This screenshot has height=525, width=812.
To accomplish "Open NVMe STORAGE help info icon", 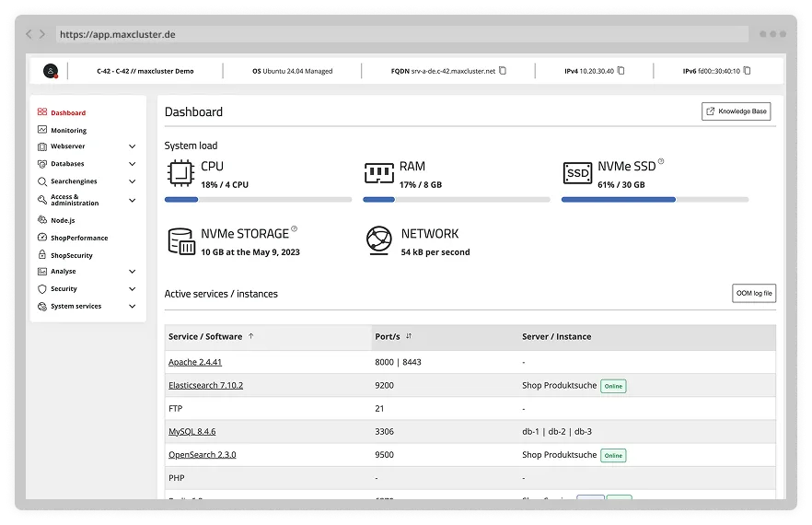I will (x=295, y=228).
